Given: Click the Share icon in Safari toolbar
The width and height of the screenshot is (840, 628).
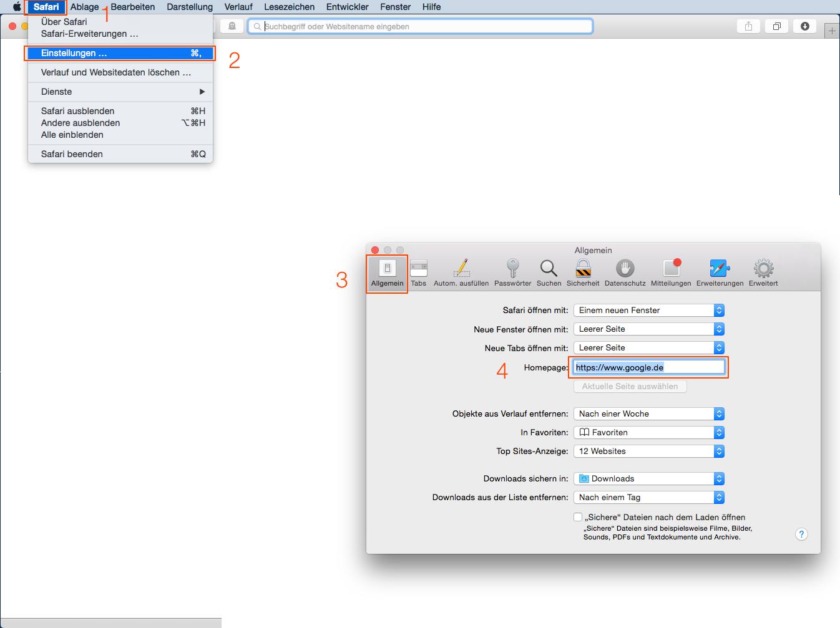Looking at the screenshot, I should point(748,26).
